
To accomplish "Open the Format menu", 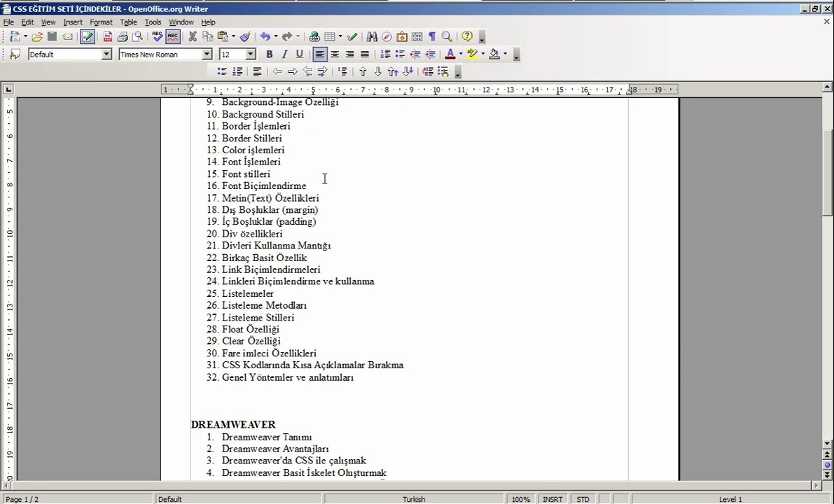I will pyautogui.click(x=101, y=22).
